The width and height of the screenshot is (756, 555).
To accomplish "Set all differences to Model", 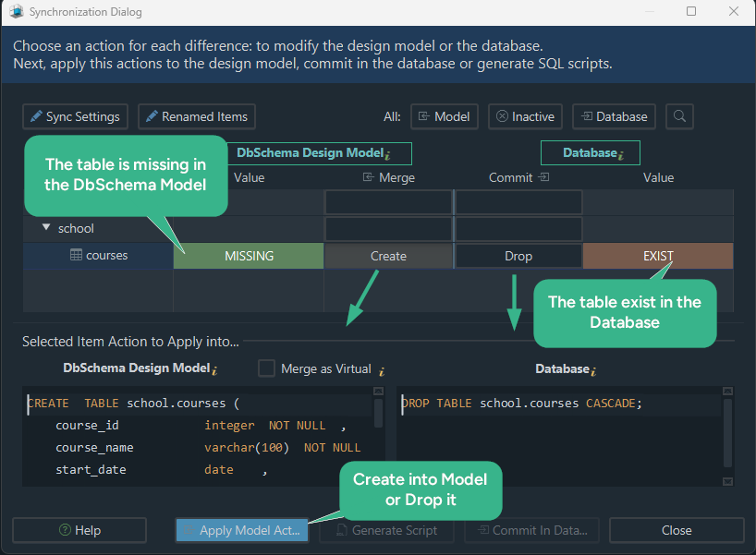I will 444,116.
